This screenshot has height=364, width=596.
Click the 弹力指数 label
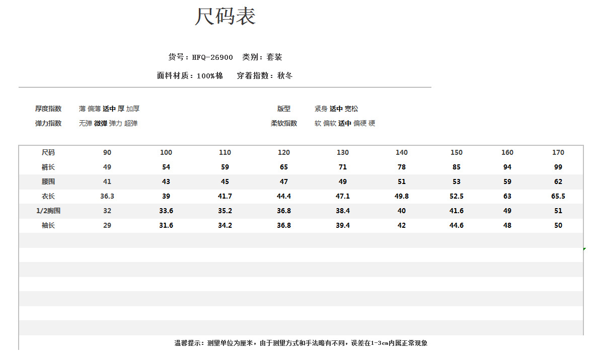pos(48,123)
